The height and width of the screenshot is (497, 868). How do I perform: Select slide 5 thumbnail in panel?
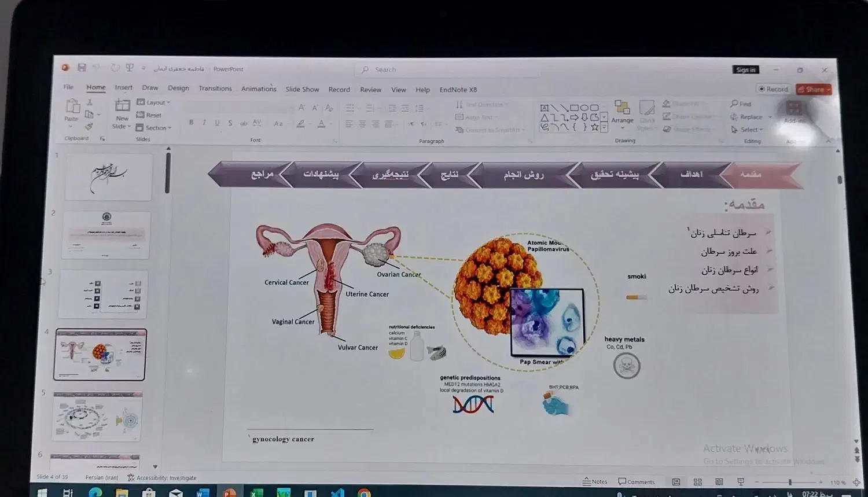point(97,417)
